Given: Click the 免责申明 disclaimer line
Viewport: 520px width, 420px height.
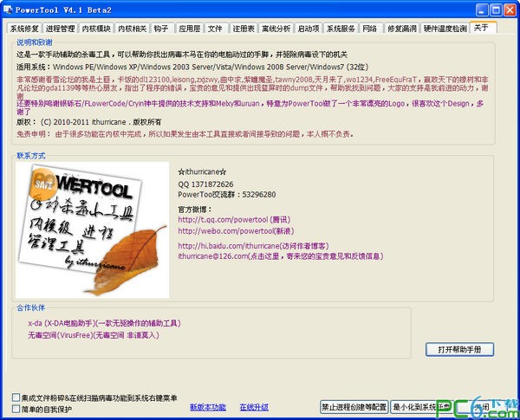Looking at the screenshot, I should click(x=185, y=134).
